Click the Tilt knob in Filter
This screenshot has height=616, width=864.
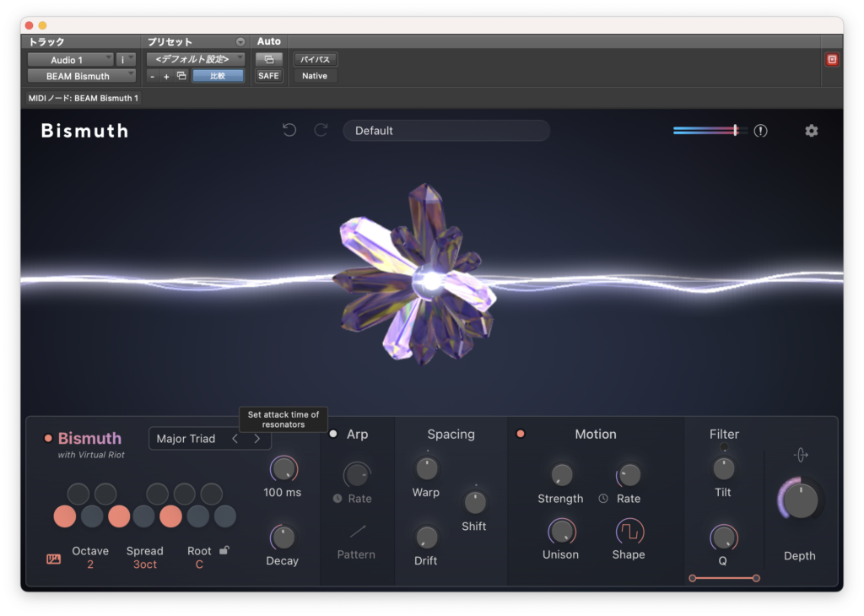click(723, 469)
